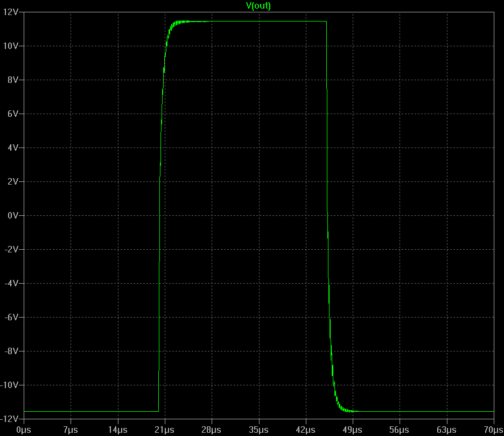Select the -2V y-axis label
Viewport: 504px width, 436px height.
point(11,249)
